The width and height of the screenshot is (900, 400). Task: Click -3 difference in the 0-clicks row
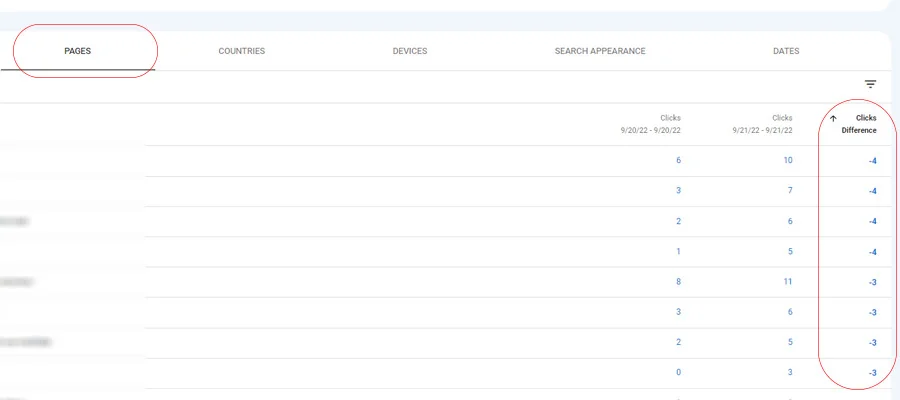(x=872, y=373)
